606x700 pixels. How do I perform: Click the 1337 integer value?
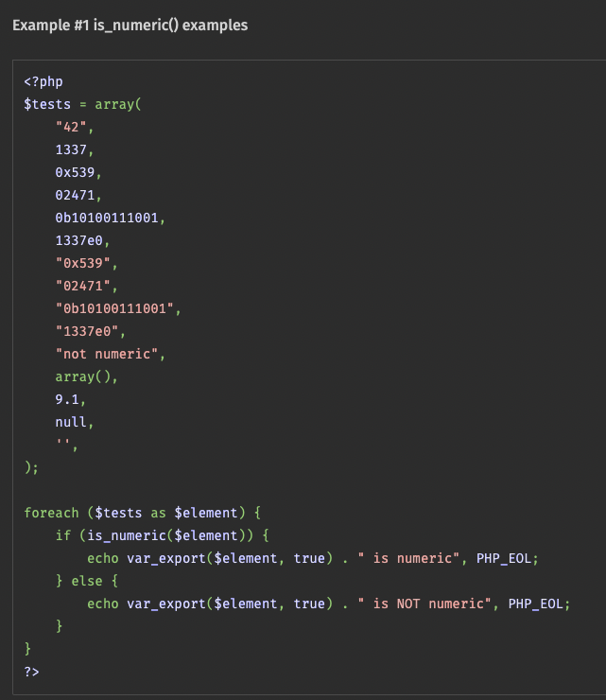coord(71,149)
